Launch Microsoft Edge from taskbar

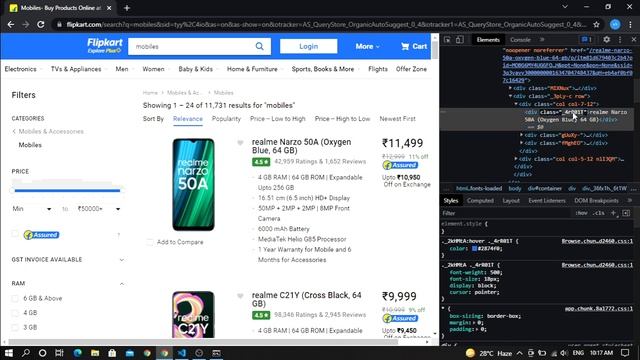point(77,353)
